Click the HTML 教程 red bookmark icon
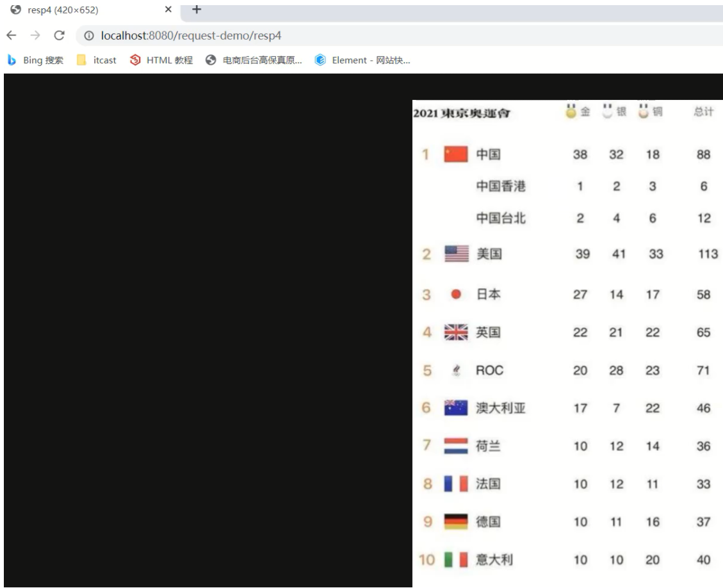This screenshot has height=588, width=723. click(135, 60)
